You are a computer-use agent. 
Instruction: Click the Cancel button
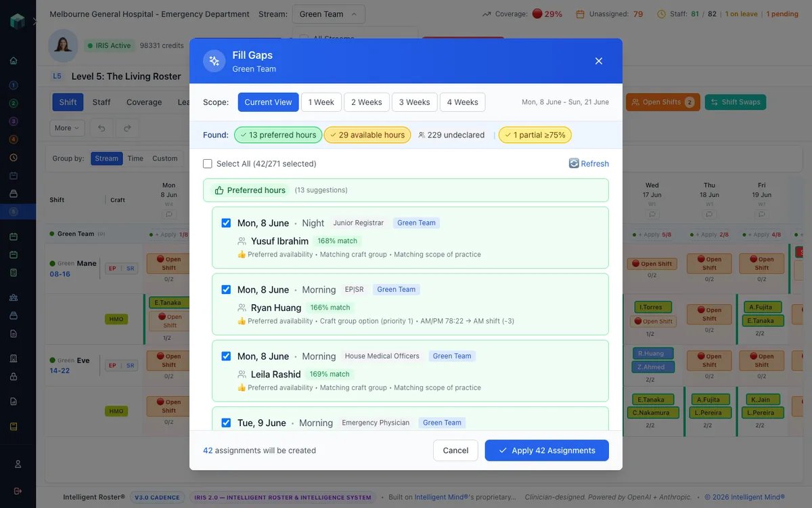pyautogui.click(x=455, y=450)
